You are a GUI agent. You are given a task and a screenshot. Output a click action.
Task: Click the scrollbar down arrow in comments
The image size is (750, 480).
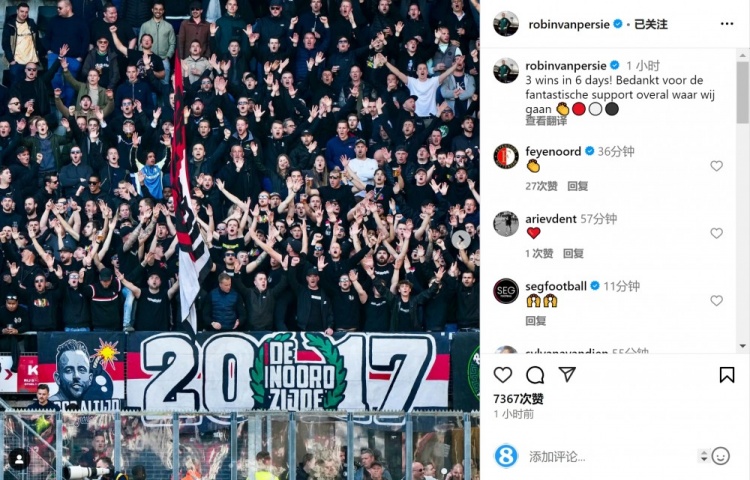(742, 346)
